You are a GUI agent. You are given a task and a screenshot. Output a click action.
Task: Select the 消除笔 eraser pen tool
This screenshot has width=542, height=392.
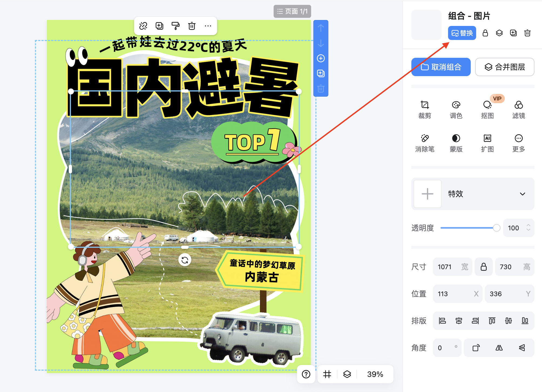425,143
